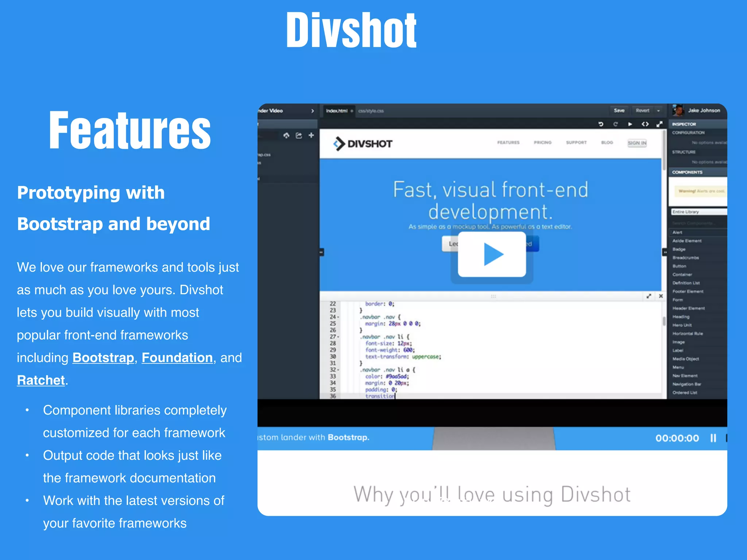747x560 pixels.
Task: Play the video using the large play button
Action: (492, 254)
